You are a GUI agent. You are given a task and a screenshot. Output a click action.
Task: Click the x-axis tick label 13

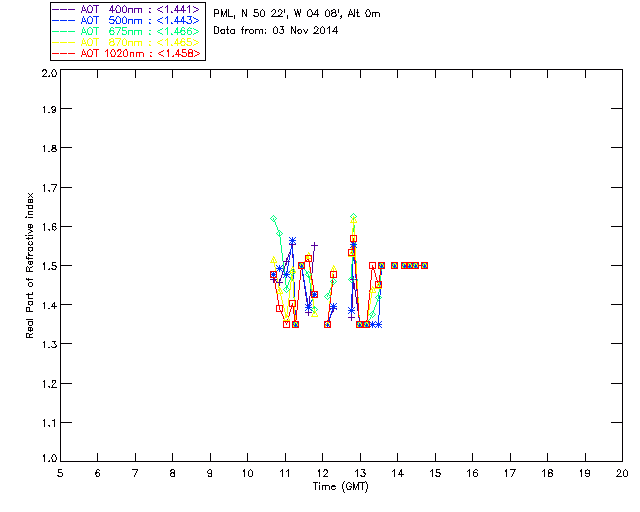click(360, 473)
